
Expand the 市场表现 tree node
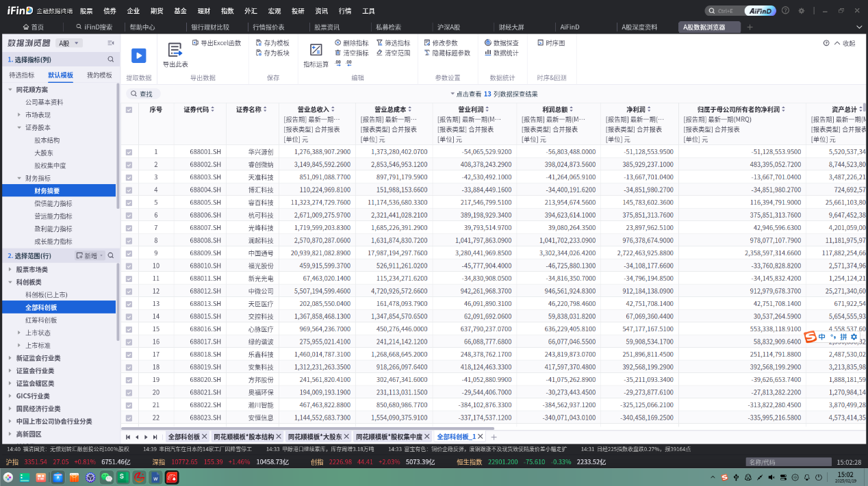click(x=20, y=115)
